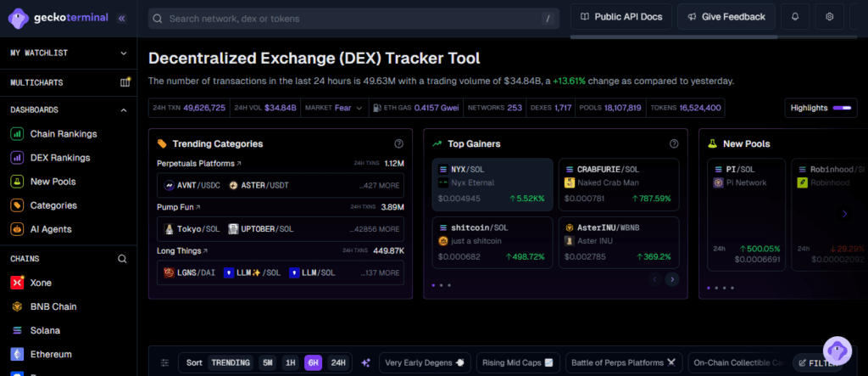Collapse the sidebar with double-chevron icon
This screenshot has width=868, height=376.
point(122,17)
